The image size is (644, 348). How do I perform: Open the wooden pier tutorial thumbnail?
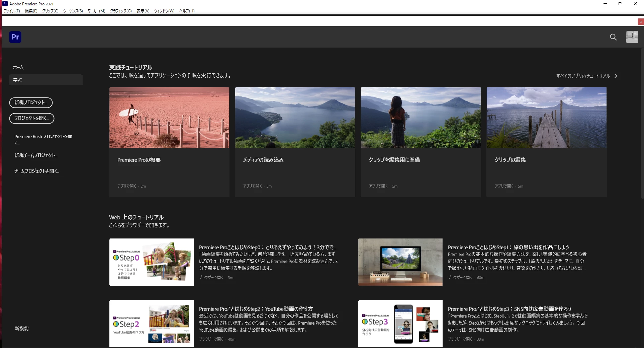(547, 118)
